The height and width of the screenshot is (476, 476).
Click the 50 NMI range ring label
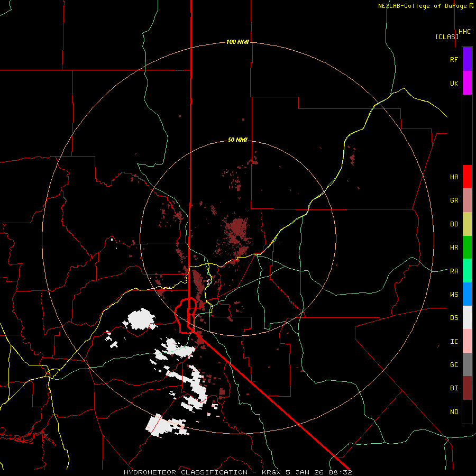[237, 140]
